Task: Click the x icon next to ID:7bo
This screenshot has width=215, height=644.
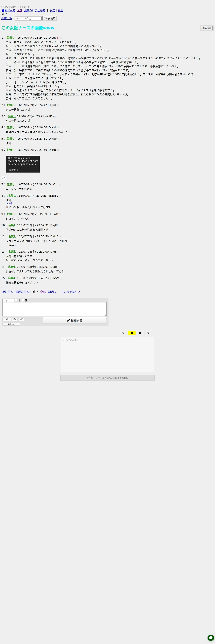Action: click(x=59, y=139)
